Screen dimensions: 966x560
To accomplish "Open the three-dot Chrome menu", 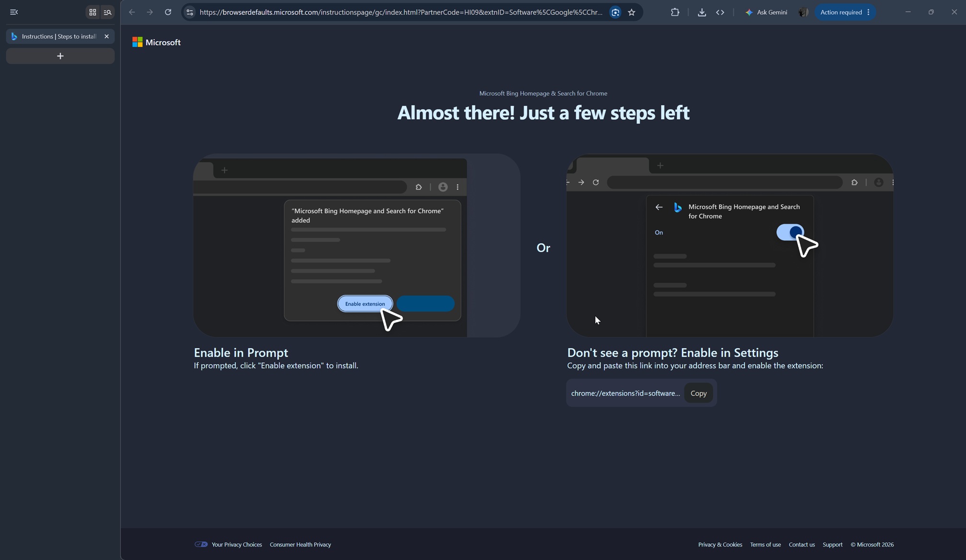I will point(868,12).
